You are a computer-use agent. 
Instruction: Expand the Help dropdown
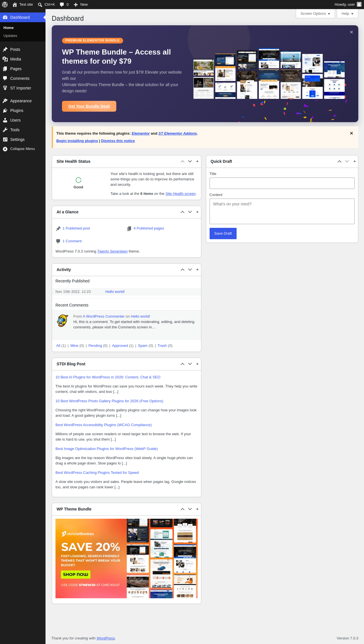click(347, 14)
